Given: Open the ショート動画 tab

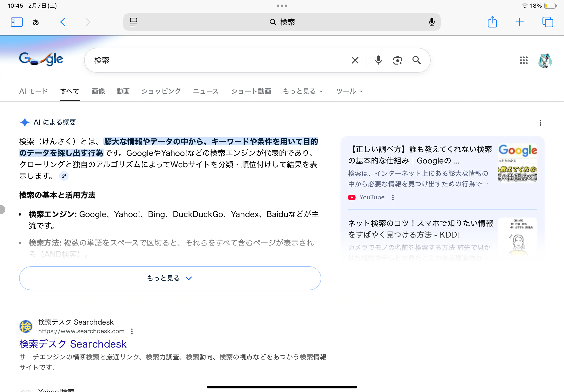Looking at the screenshot, I should coord(251,91).
